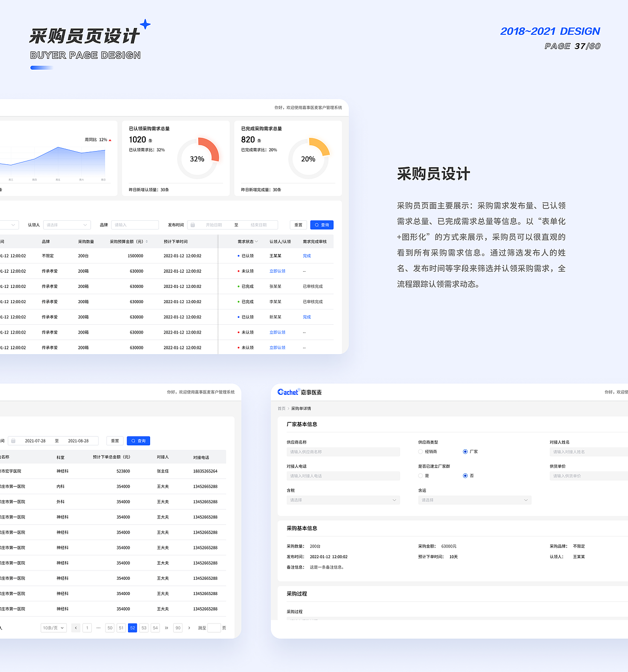Click the 跳至 page number input
The image size is (628, 672).
coord(214,628)
